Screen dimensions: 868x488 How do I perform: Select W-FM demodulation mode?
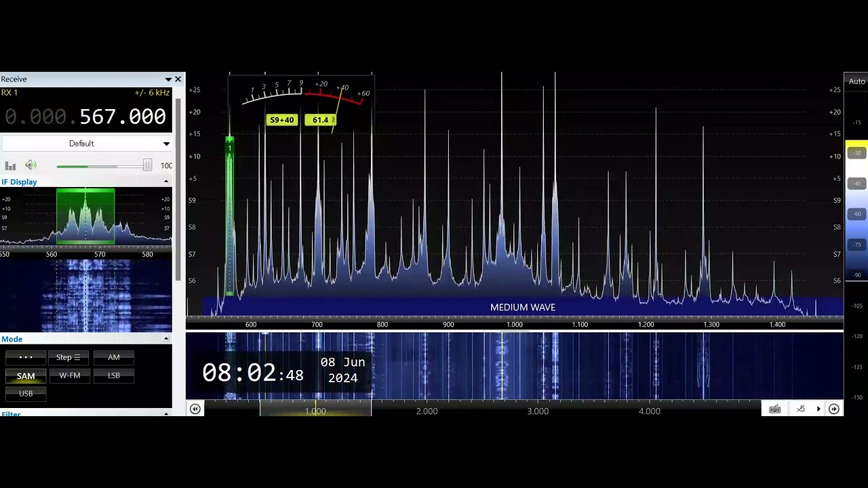pos(70,375)
